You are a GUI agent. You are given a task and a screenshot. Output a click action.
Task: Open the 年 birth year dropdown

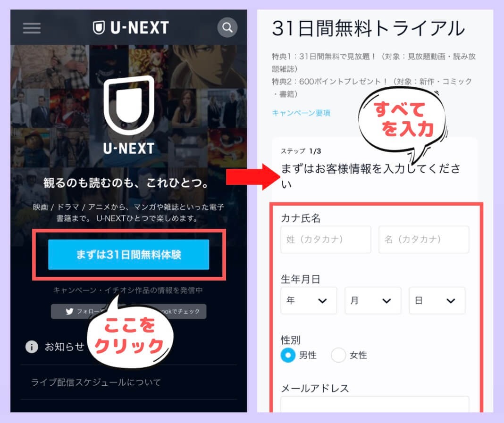point(309,301)
